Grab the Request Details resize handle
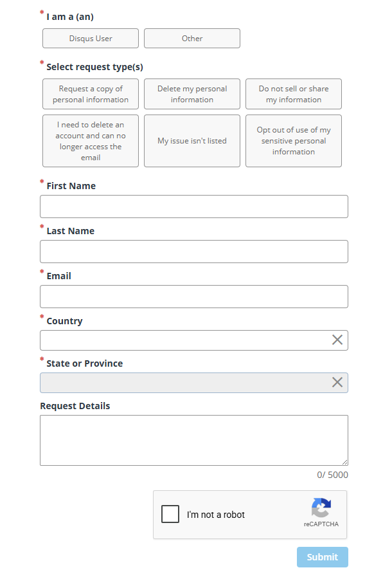Viewport: 383px width, 588px height. click(345, 463)
